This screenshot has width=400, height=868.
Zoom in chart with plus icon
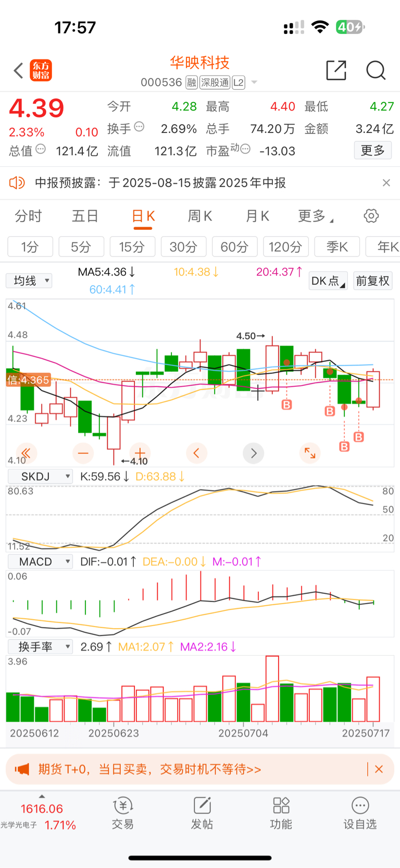coord(140,453)
